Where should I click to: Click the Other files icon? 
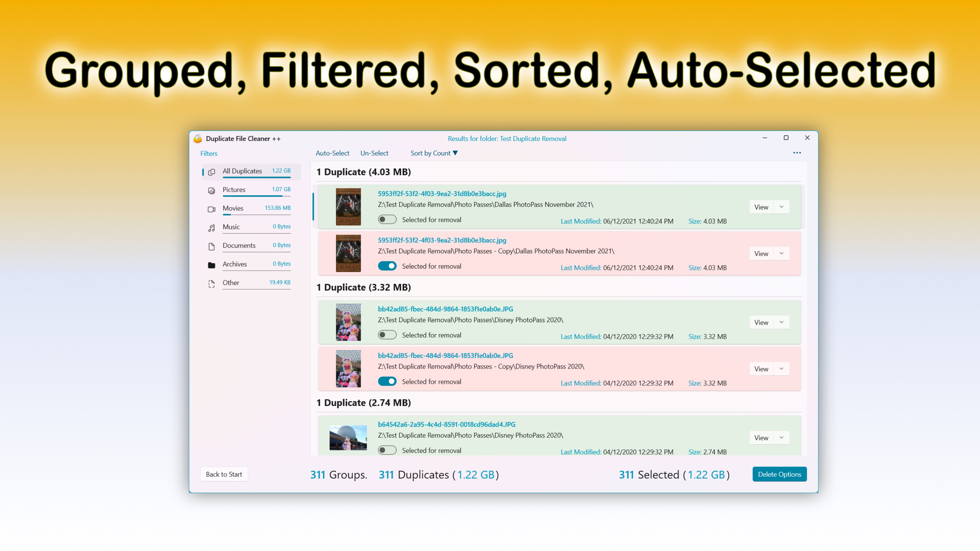pos(212,284)
